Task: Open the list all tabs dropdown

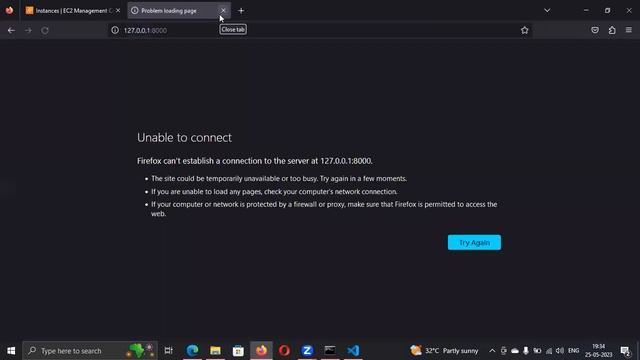Action: pos(547,11)
